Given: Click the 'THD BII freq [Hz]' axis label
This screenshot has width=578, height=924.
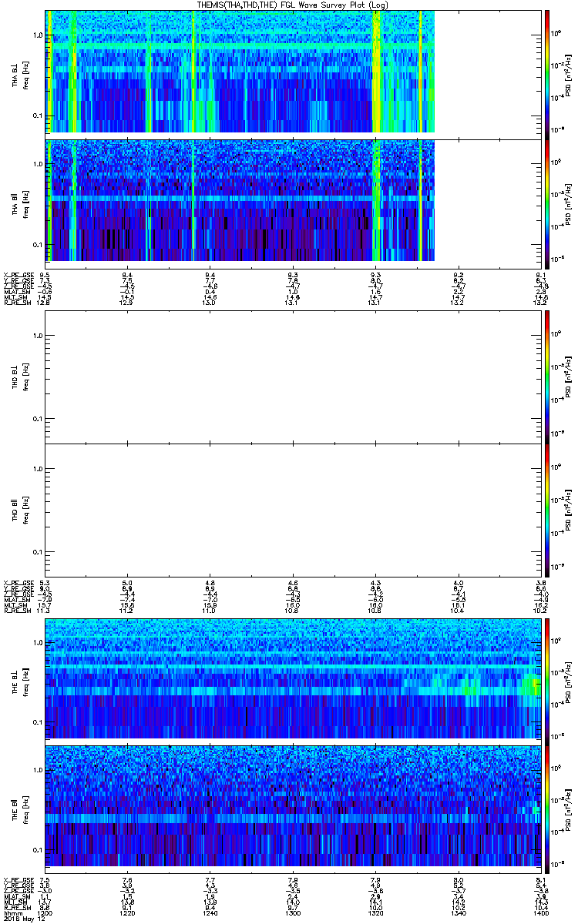Looking at the screenshot, I should [19, 511].
